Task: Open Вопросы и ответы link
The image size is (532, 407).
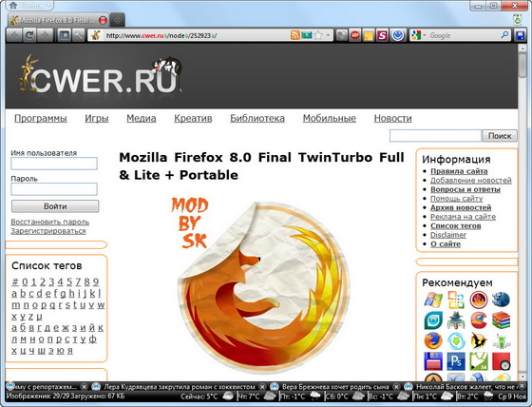Action: pyautogui.click(x=465, y=189)
